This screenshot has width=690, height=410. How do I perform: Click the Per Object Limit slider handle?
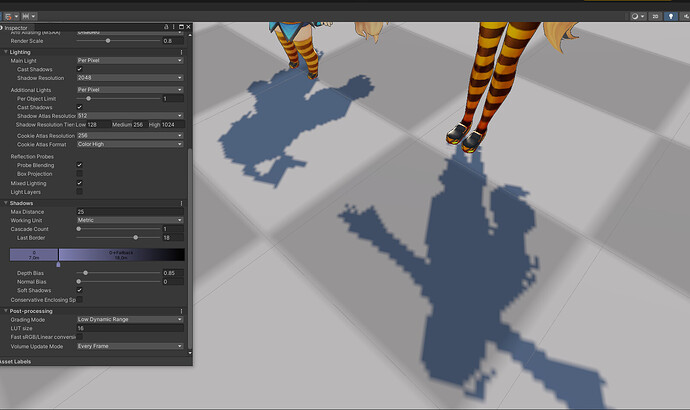click(88, 99)
